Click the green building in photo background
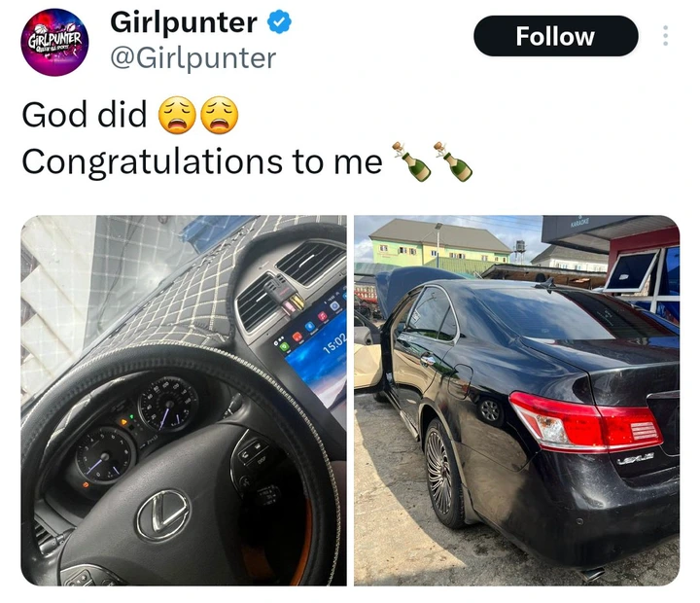This screenshot has width=700, height=603. [439, 244]
